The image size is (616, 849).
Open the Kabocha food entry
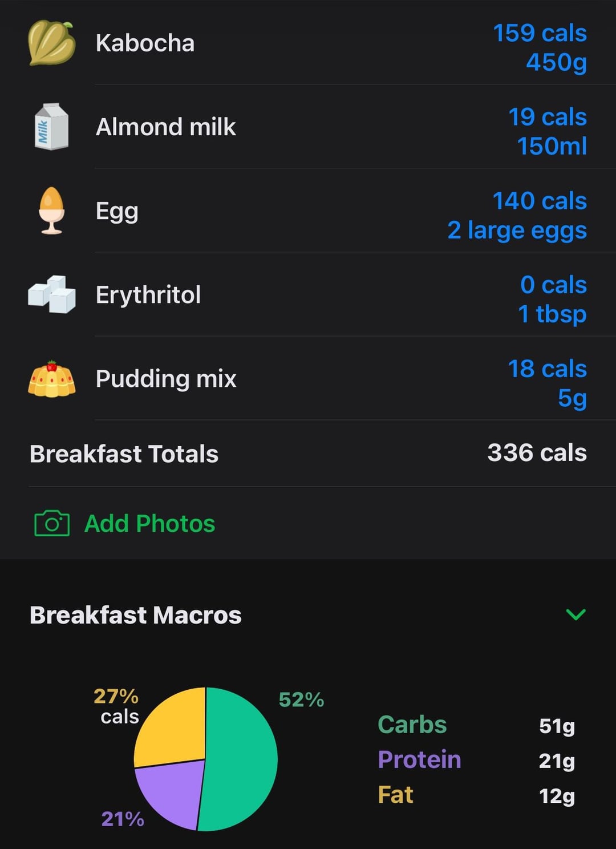(x=308, y=43)
